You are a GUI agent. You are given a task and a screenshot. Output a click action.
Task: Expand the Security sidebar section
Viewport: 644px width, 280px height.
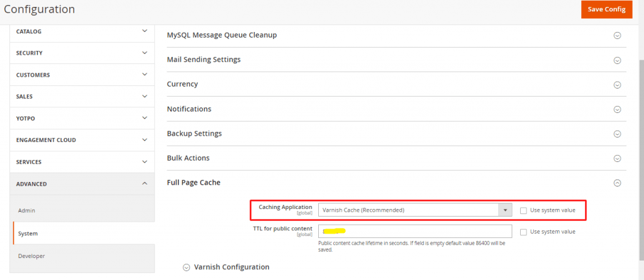[x=82, y=53]
